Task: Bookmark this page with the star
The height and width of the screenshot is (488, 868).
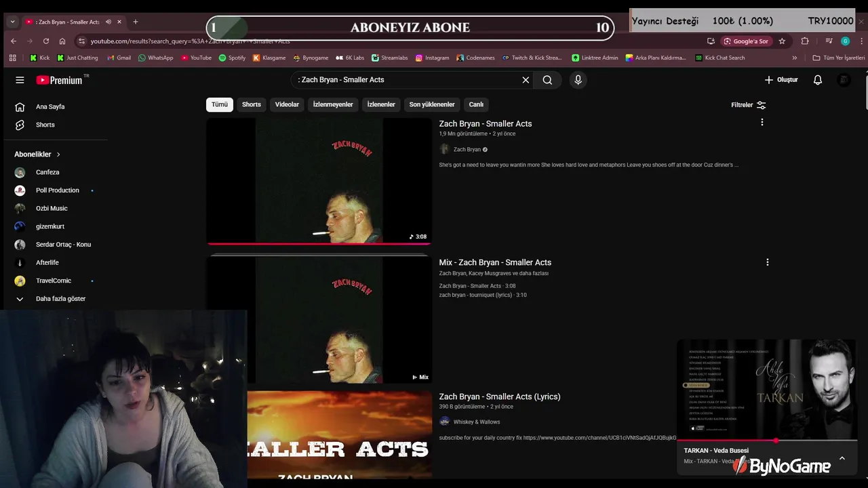Action: (x=782, y=41)
